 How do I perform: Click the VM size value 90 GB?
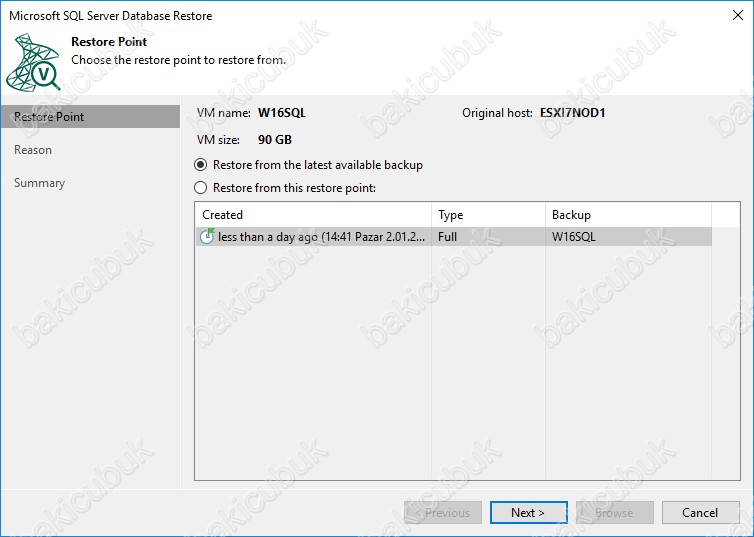pyautogui.click(x=275, y=140)
